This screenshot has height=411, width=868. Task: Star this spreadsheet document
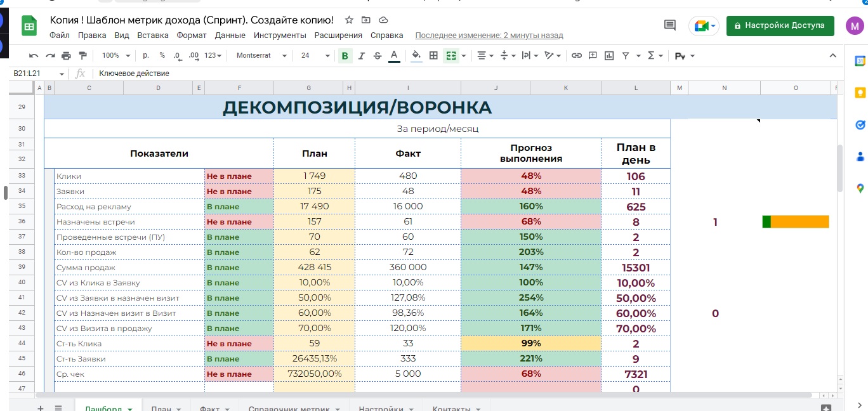[x=349, y=20]
